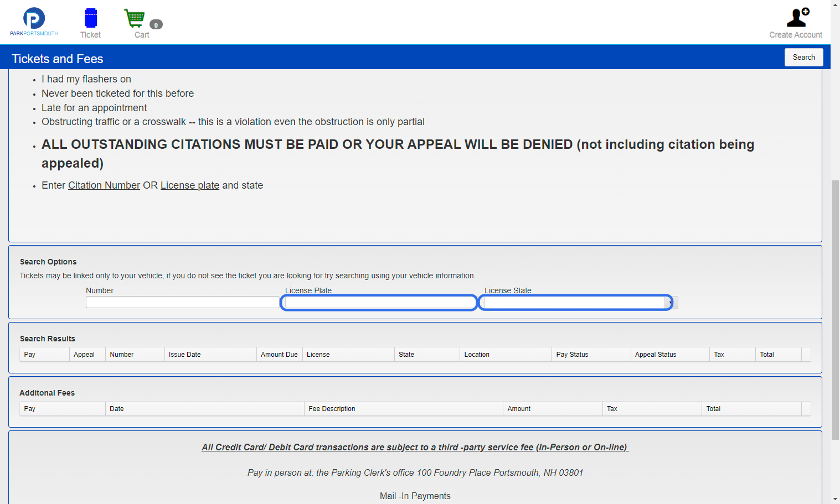840x504 pixels.
Task: Click the cart item count badge
Action: click(x=156, y=24)
